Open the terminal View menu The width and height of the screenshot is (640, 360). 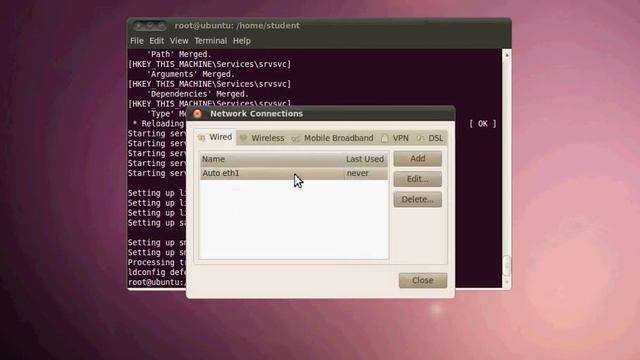[179, 41]
